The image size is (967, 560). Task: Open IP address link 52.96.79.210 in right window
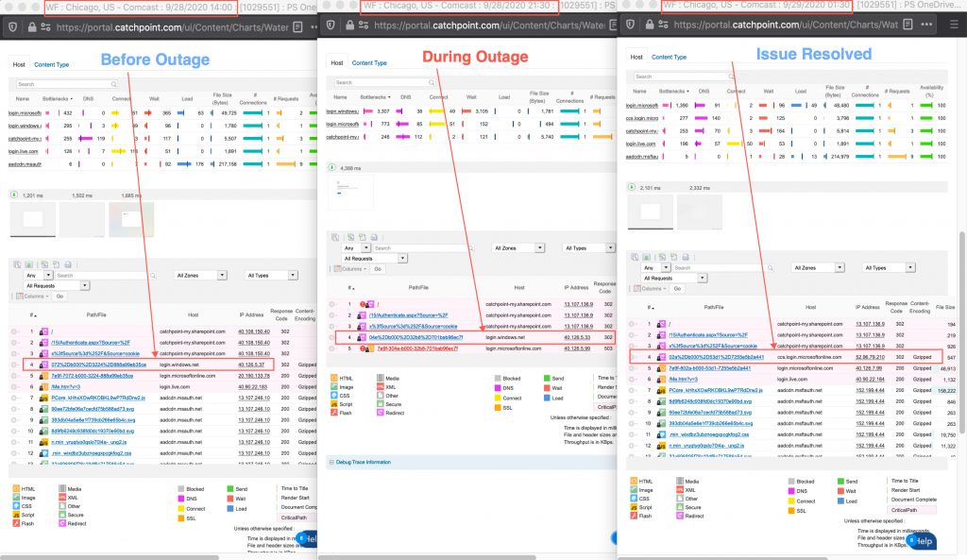870,357
